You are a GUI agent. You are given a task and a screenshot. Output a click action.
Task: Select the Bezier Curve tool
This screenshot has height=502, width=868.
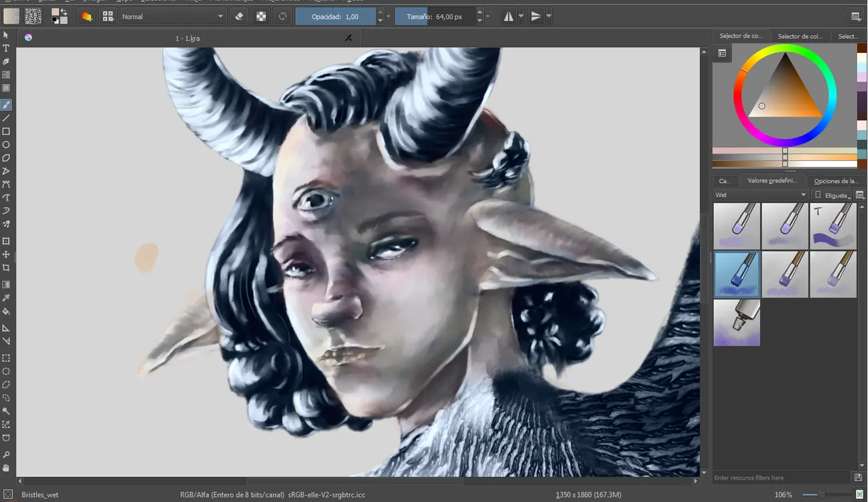6,184
